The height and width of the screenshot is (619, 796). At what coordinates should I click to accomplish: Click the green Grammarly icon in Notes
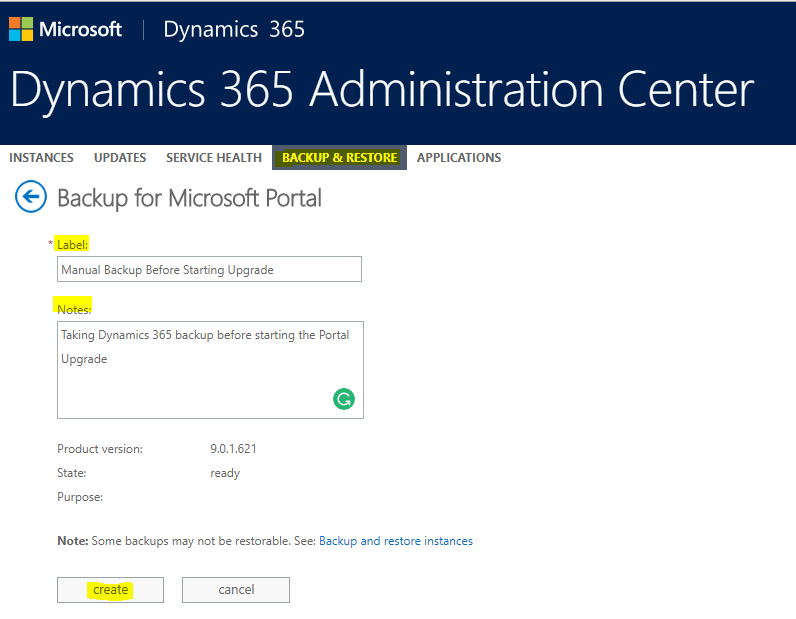click(x=343, y=400)
